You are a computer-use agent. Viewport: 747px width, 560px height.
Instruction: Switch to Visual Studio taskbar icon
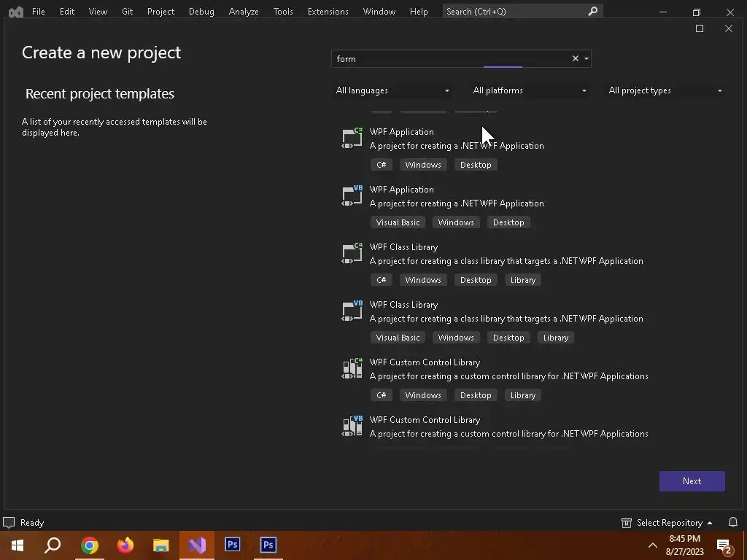click(197, 545)
